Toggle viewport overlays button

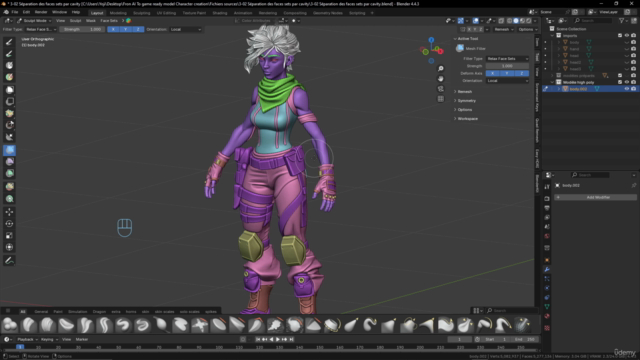coord(476,21)
